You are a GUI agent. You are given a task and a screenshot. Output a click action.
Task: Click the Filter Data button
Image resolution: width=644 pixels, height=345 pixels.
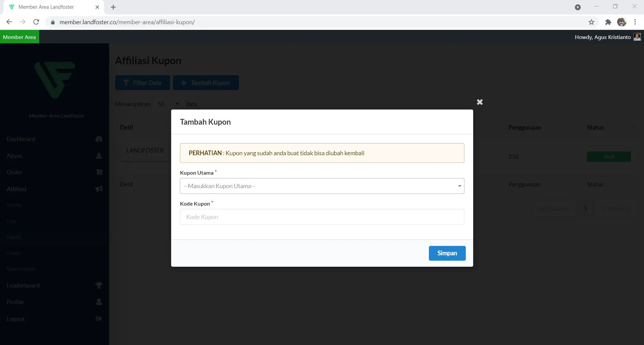point(142,83)
